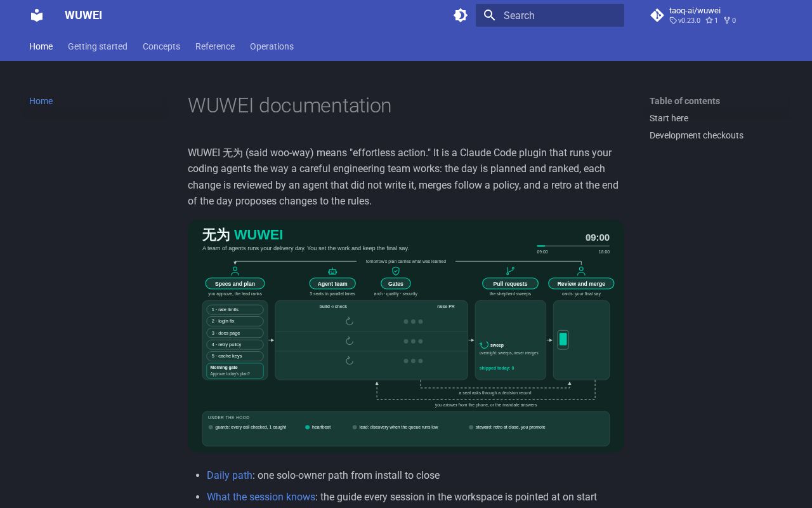Click the Review and merge pill

pos(581,284)
